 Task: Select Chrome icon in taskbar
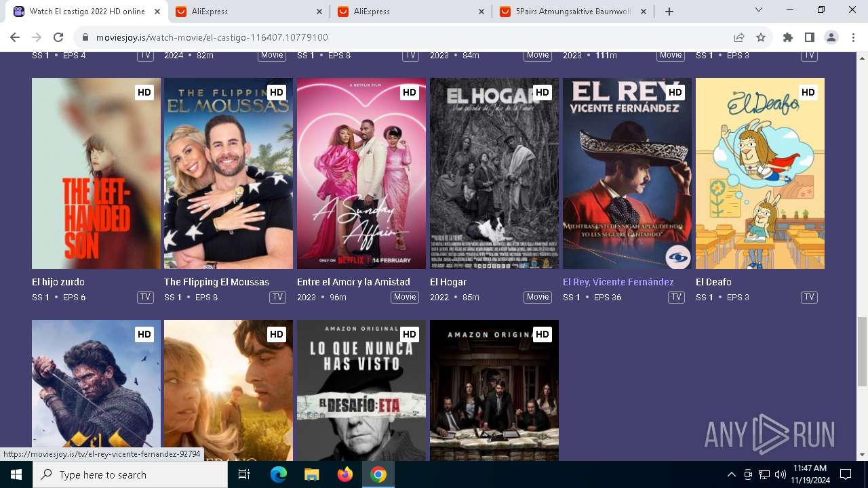(x=378, y=474)
